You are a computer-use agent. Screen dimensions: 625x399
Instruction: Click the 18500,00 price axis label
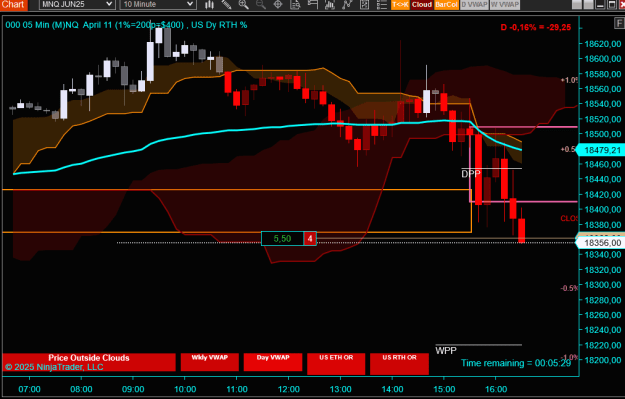(x=603, y=134)
